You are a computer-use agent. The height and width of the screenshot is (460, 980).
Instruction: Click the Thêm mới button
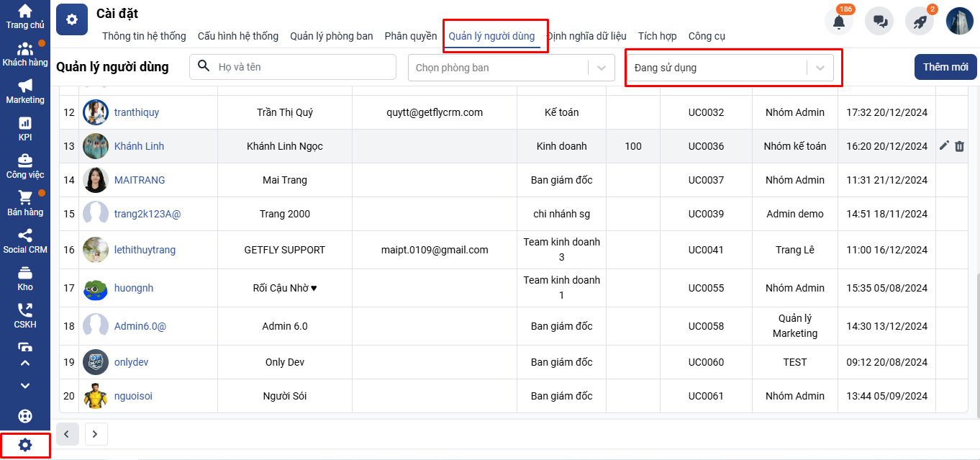[x=945, y=67]
